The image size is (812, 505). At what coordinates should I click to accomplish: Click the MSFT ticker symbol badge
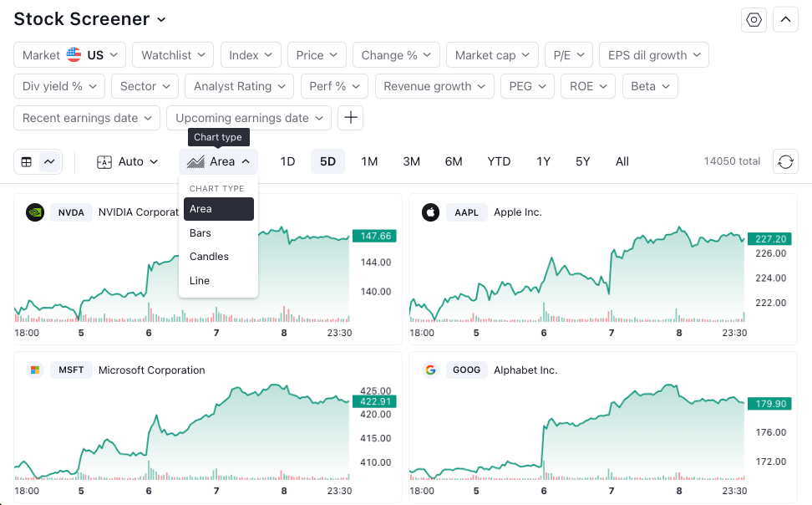tap(71, 370)
